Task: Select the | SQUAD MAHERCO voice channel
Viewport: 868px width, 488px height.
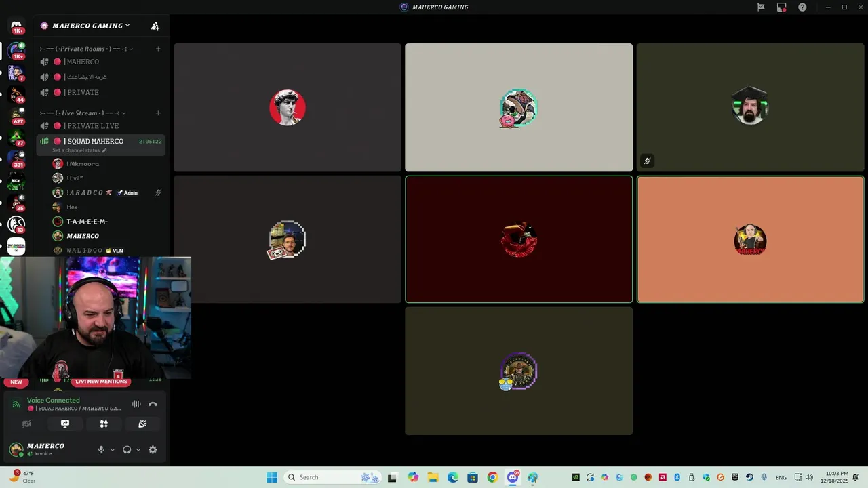Action: [101, 144]
